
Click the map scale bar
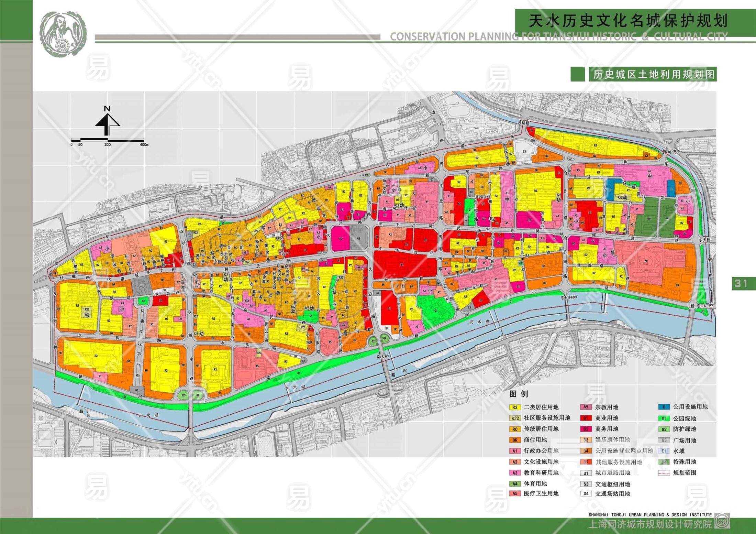[107, 140]
